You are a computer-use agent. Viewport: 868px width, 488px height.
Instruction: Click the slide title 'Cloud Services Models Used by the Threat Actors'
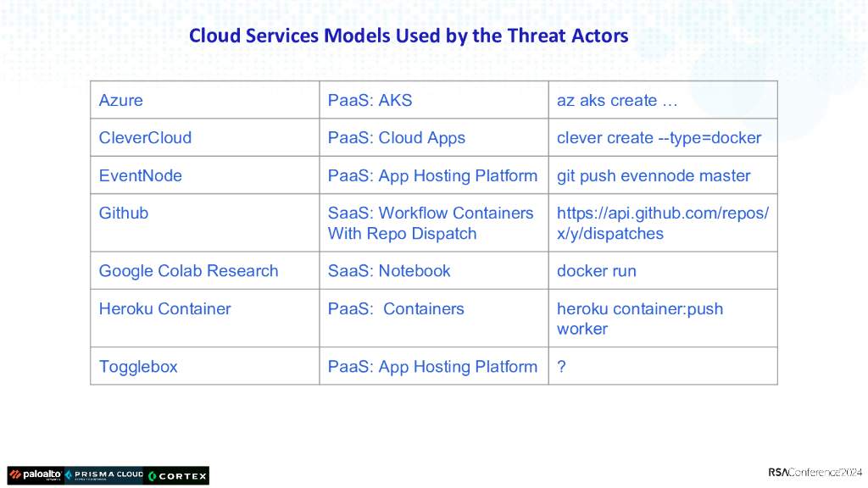point(409,36)
